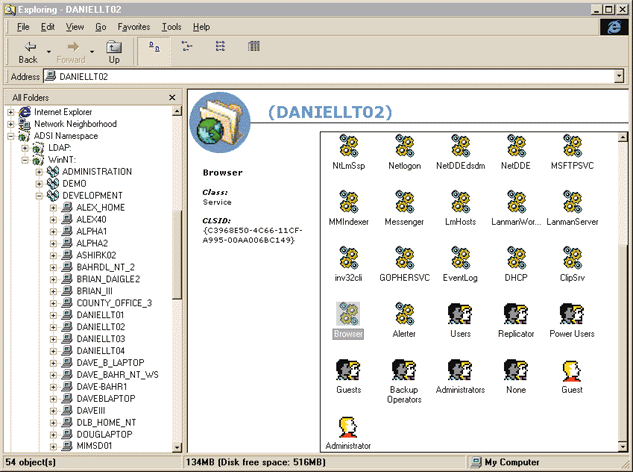Click the Address input field
The width and height of the screenshot is (633, 472).
click(x=329, y=76)
